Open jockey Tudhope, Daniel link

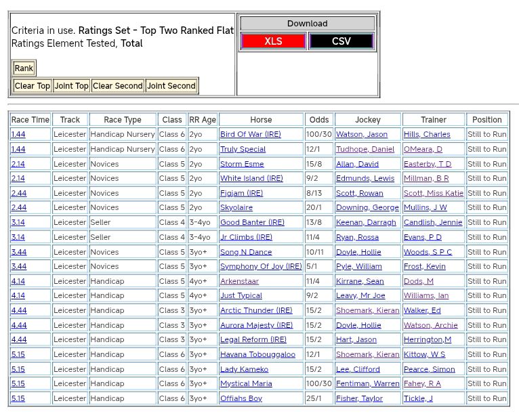365,149
